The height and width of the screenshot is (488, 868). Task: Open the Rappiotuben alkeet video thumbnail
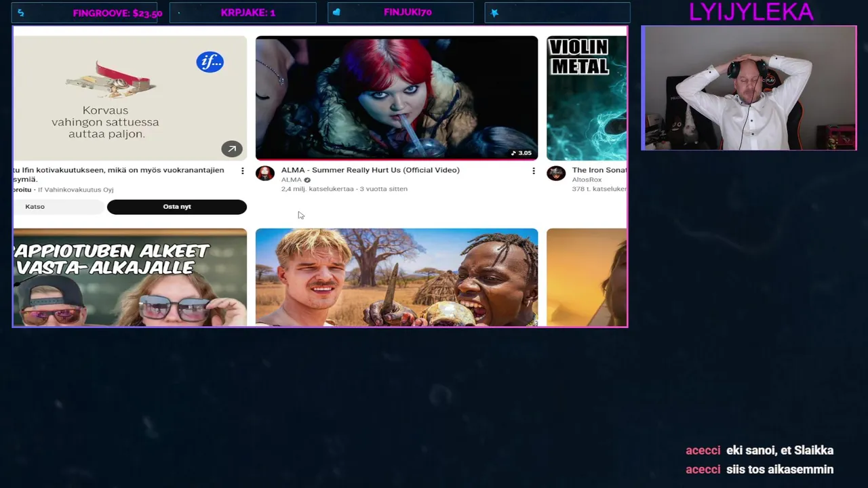(130, 277)
